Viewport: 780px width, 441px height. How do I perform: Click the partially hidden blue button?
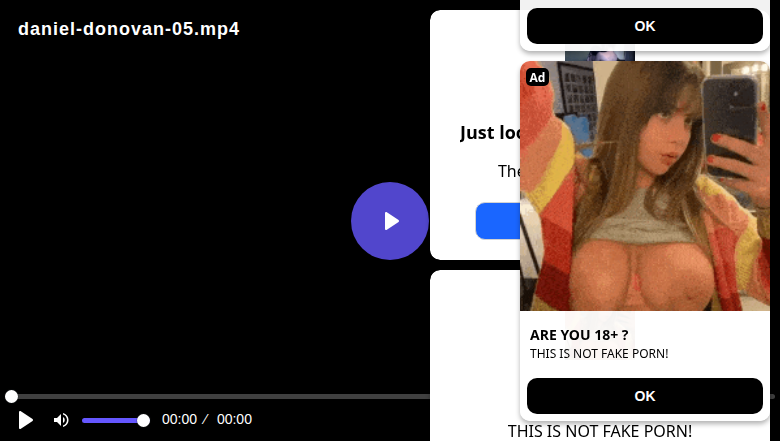[x=498, y=221]
